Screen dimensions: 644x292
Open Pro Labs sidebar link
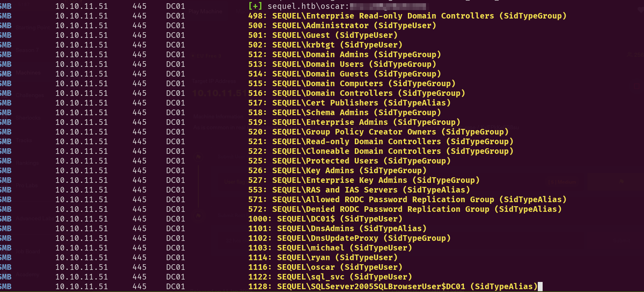(x=27, y=186)
